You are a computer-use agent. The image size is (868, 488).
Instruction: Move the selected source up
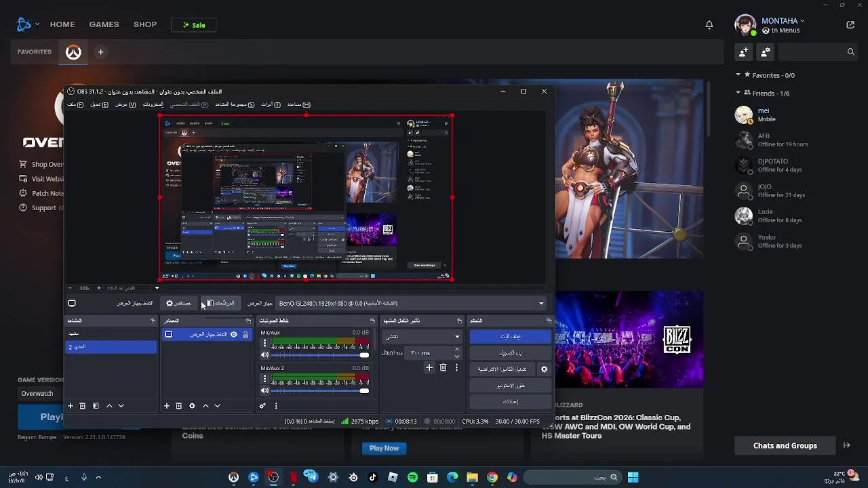coord(205,406)
